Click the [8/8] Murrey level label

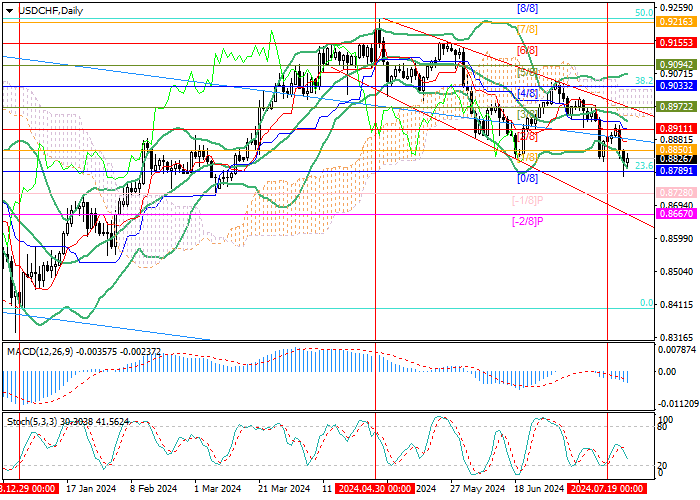coord(527,8)
